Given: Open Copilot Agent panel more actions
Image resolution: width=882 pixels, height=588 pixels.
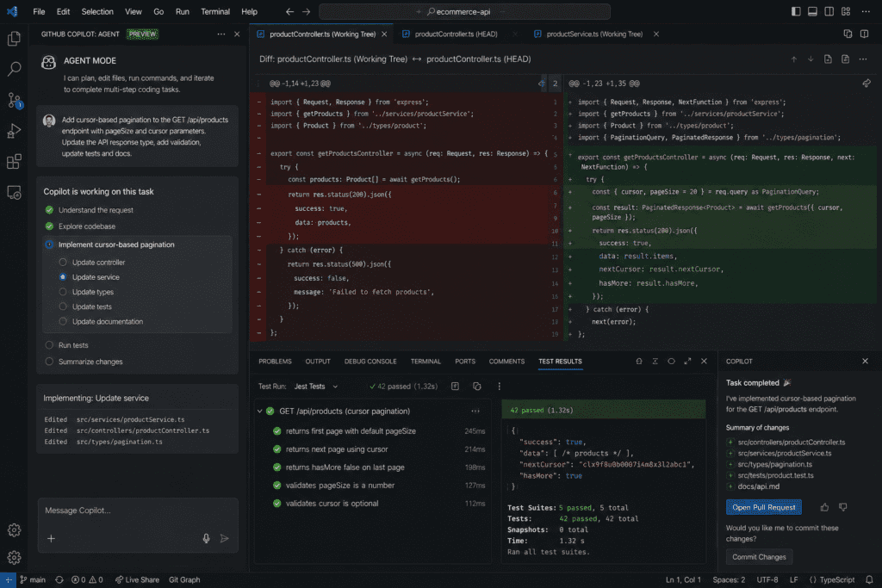Looking at the screenshot, I should point(221,34).
